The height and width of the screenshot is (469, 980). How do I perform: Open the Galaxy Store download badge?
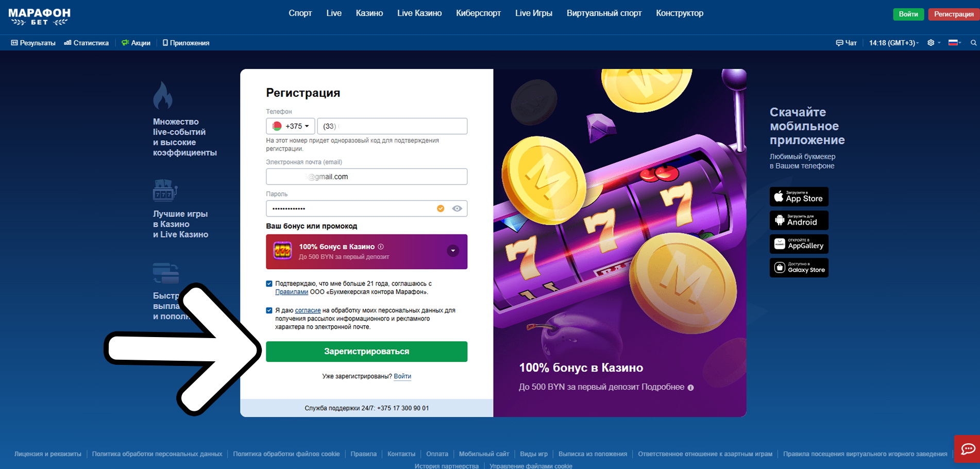coord(799,268)
